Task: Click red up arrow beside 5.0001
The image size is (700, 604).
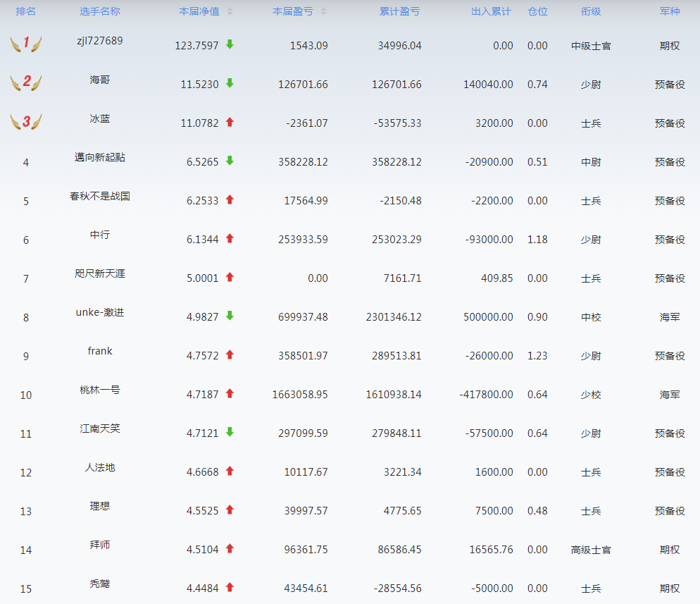Action: [230, 277]
